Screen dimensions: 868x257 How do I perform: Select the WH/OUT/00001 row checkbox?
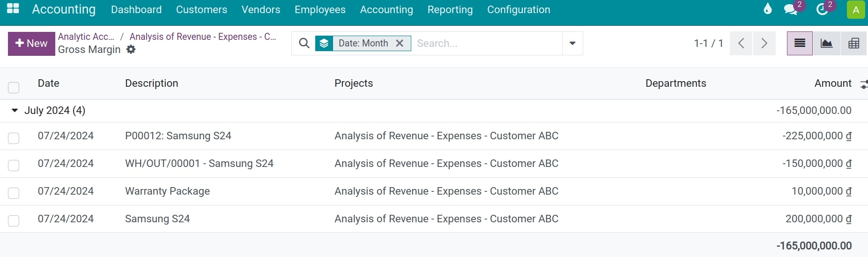click(14, 165)
